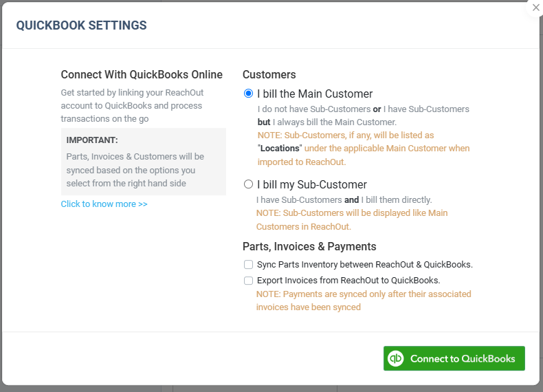Viewport: 543px width, 392px height.
Task: Click the QuickBooks logo icon in the green button
Action: coord(396,358)
